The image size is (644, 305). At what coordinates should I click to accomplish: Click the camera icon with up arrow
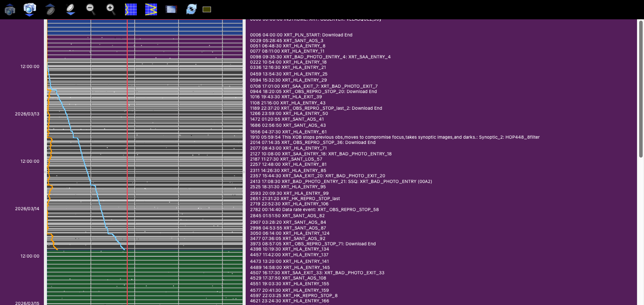click(x=10, y=9)
